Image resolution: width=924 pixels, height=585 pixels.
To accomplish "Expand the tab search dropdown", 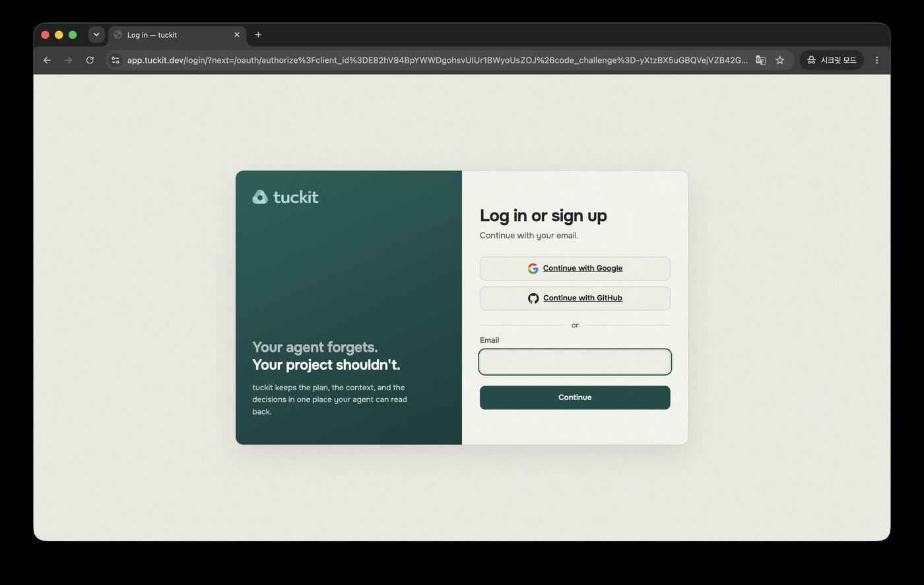I will click(x=96, y=35).
